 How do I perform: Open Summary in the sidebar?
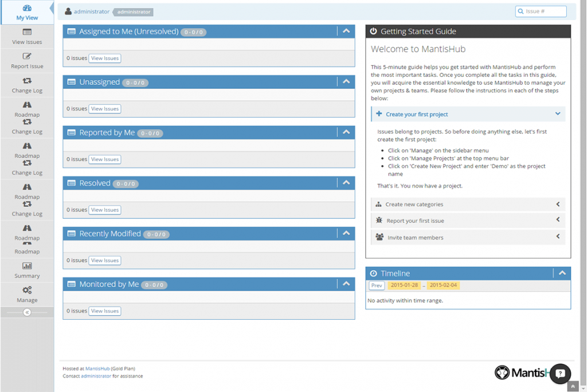(x=27, y=271)
